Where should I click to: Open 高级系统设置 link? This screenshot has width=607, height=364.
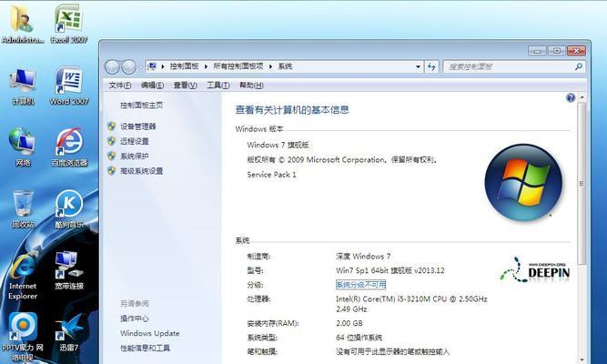(x=141, y=171)
